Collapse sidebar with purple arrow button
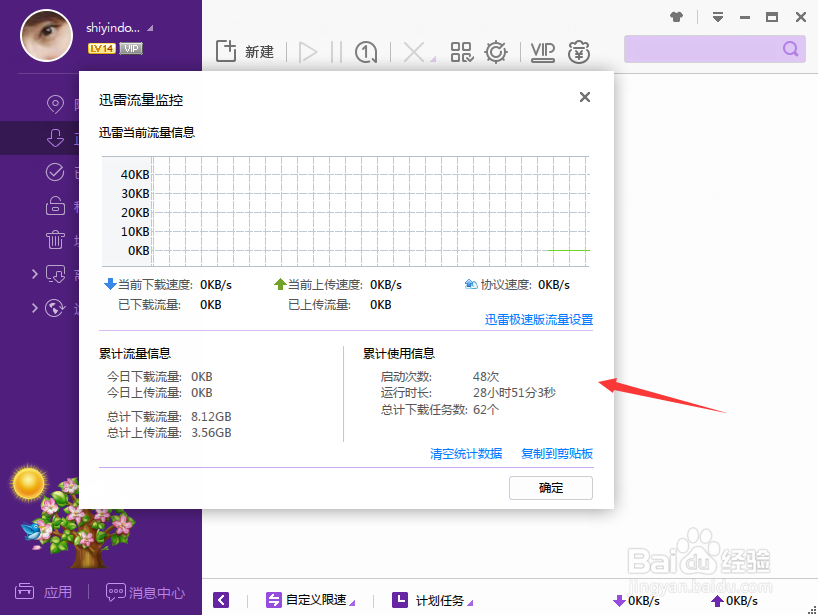Viewport: 818px width, 615px height. (221, 600)
